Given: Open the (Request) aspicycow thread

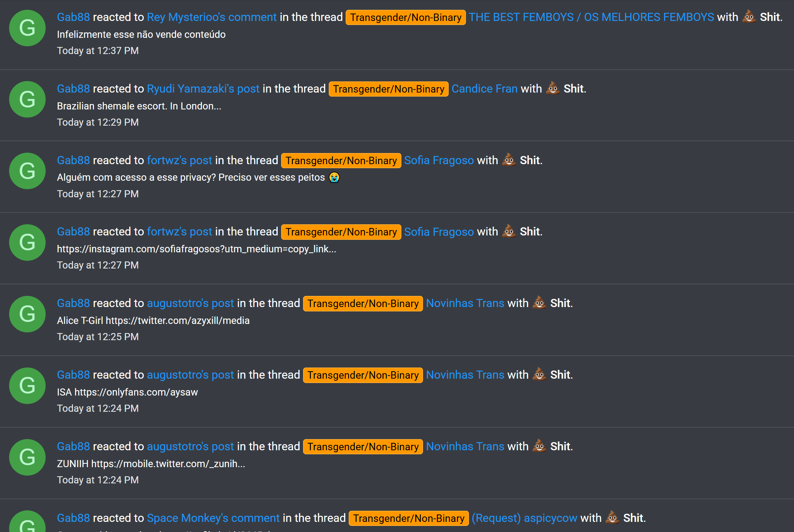Looking at the screenshot, I should tap(524, 518).
